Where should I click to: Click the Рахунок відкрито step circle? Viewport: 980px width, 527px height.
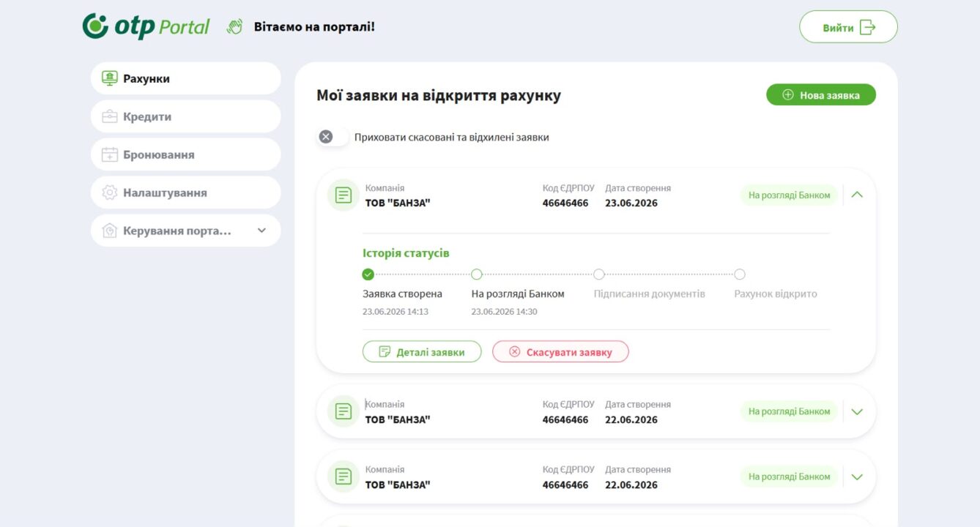click(x=740, y=274)
